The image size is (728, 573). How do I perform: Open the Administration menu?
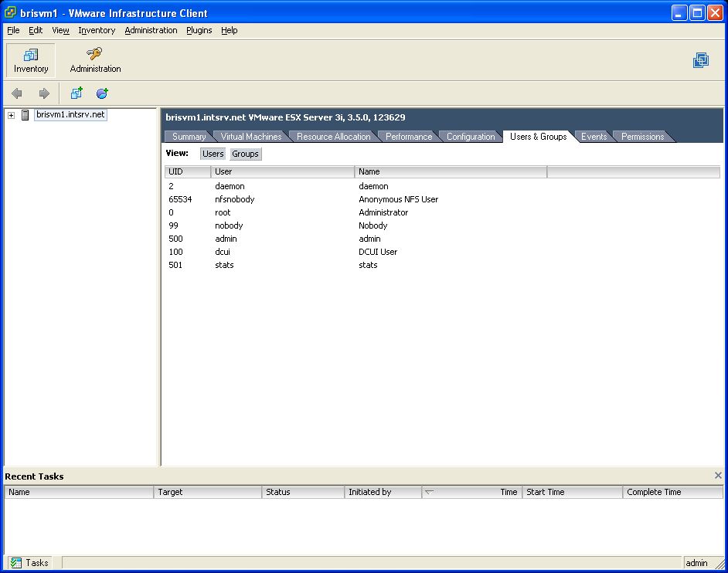[151, 30]
